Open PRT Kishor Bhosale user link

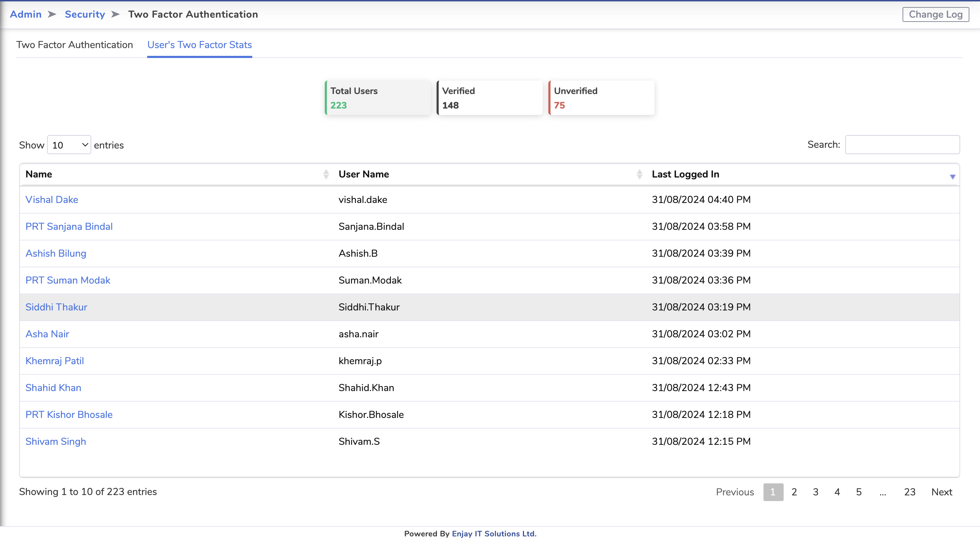tap(69, 414)
